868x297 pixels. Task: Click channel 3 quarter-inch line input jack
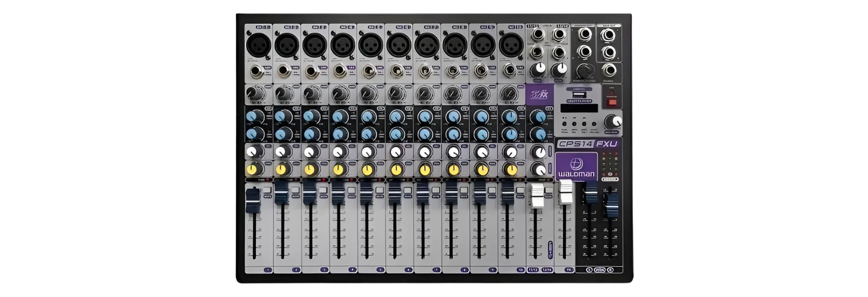312,71
